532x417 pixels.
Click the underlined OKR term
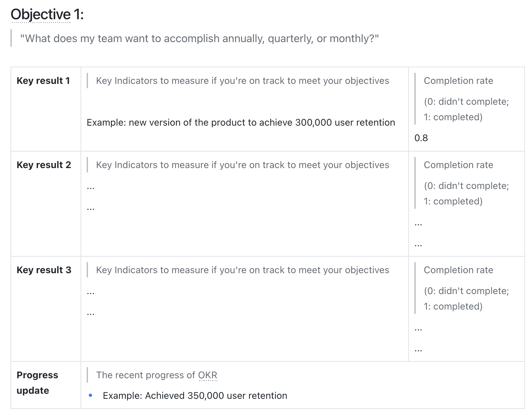tap(208, 375)
